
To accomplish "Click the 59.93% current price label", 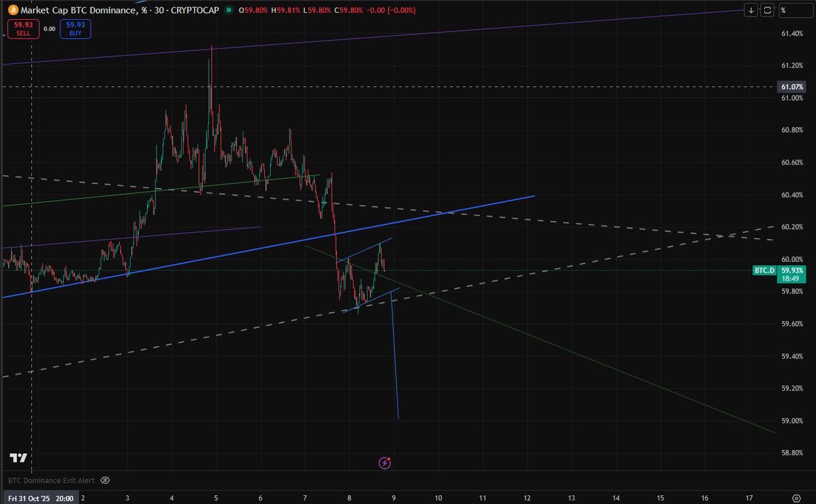I will (791, 271).
